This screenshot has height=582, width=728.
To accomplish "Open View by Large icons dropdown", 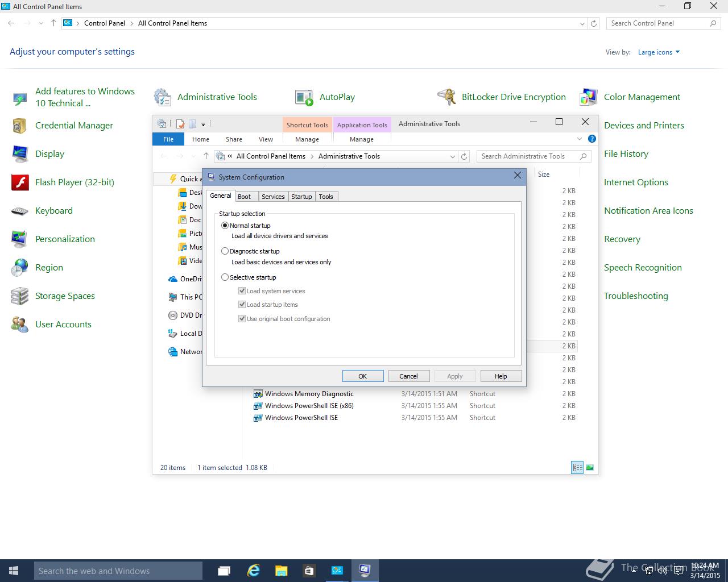I will click(659, 52).
